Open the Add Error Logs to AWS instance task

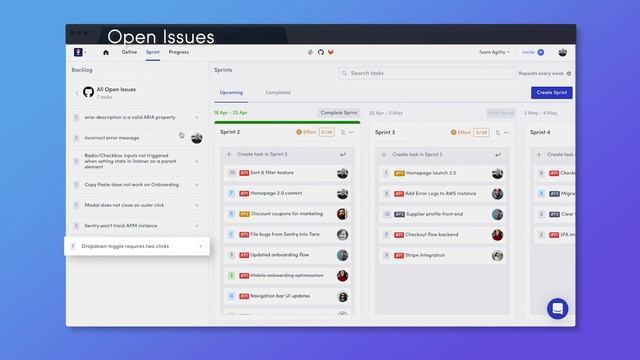point(442,194)
